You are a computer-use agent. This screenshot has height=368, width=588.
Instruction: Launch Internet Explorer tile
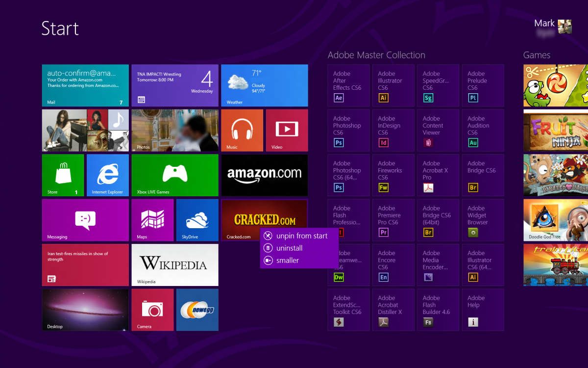pyautogui.click(x=108, y=175)
